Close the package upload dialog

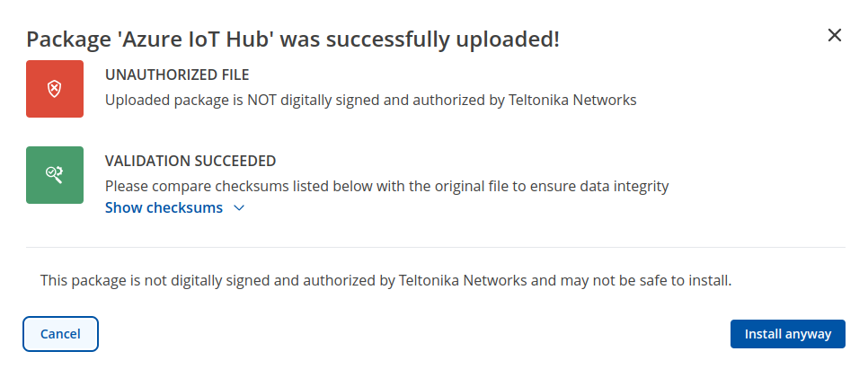[x=834, y=35]
